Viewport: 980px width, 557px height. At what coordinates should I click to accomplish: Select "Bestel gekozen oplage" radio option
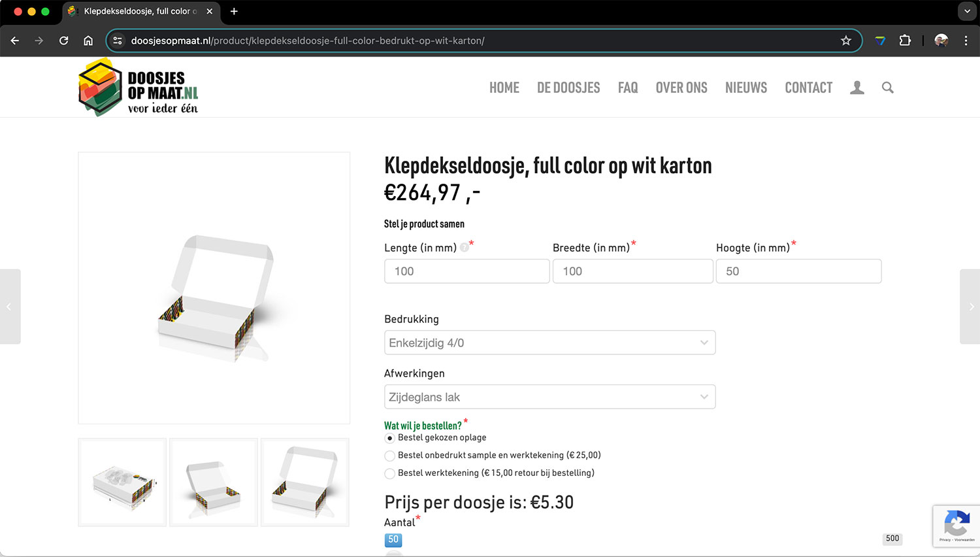[390, 438]
